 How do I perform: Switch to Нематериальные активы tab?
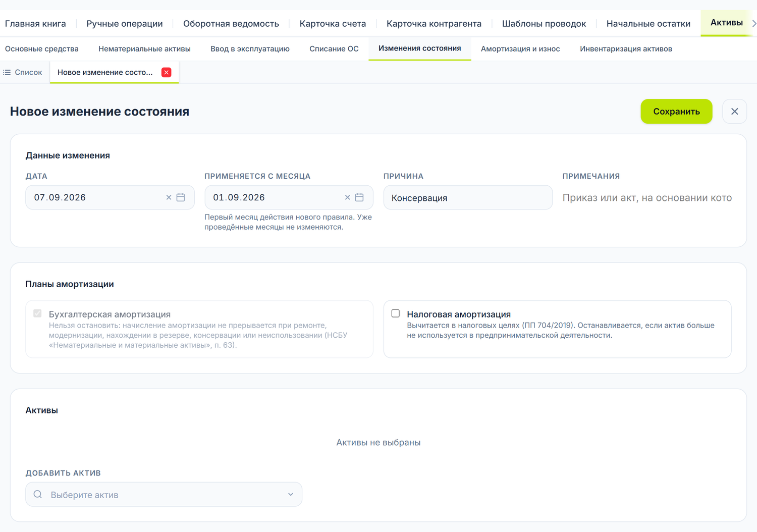(x=144, y=49)
